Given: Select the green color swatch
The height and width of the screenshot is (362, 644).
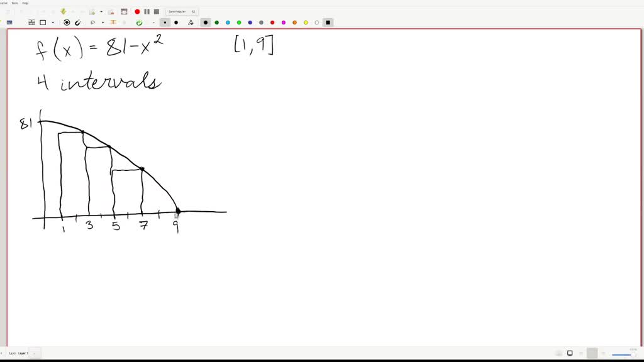Looking at the screenshot, I should tap(240, 23).
